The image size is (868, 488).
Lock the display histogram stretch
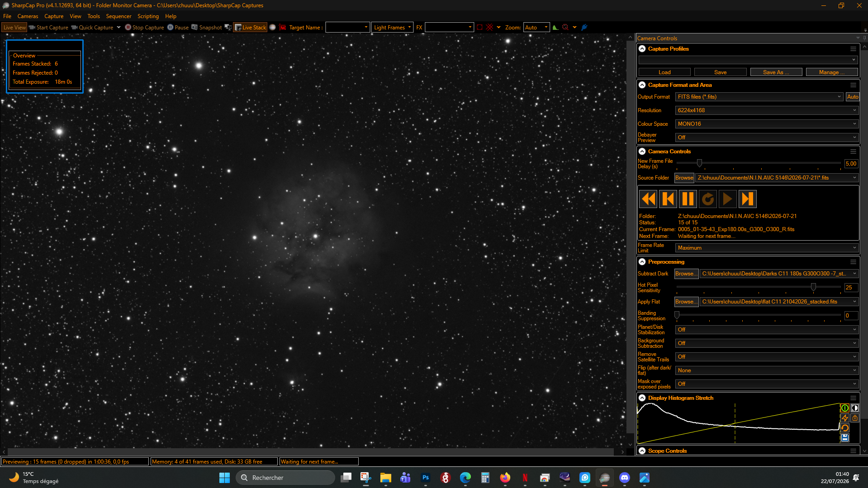click(x=854, y=418)
